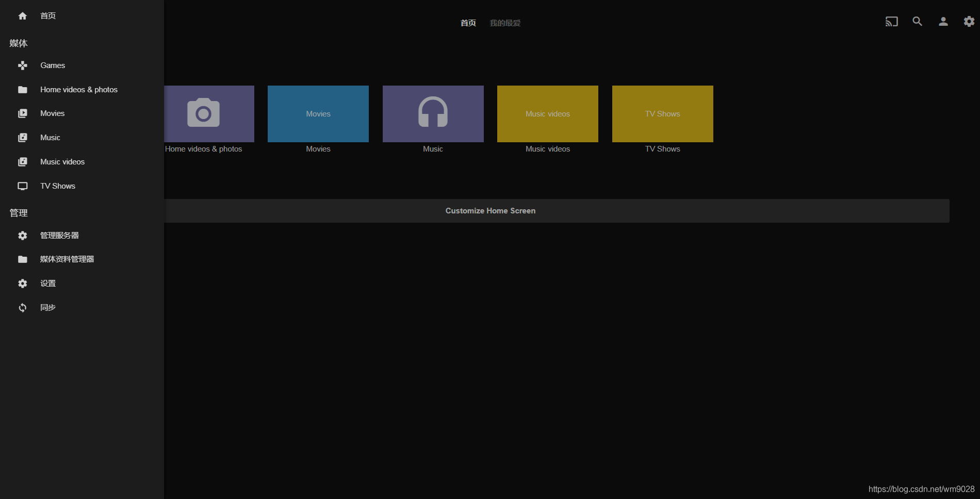980x499 pixels.
Task: Click the Music library icon in sidebar
Action: click(23, 138)
